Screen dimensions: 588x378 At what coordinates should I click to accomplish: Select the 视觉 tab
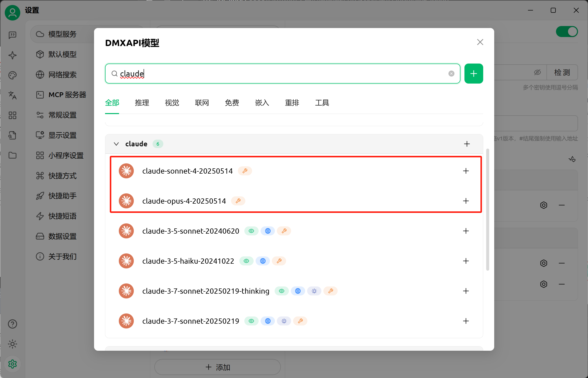(x=172, y=103)
